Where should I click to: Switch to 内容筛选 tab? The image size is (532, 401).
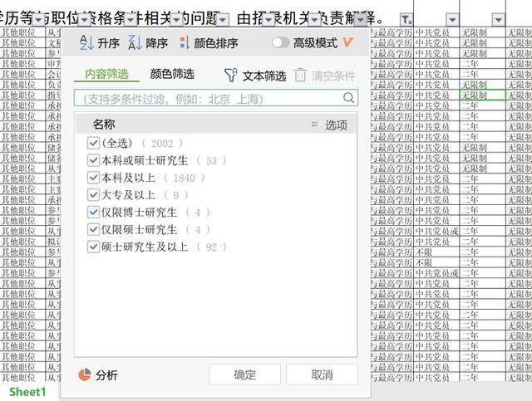106,74
